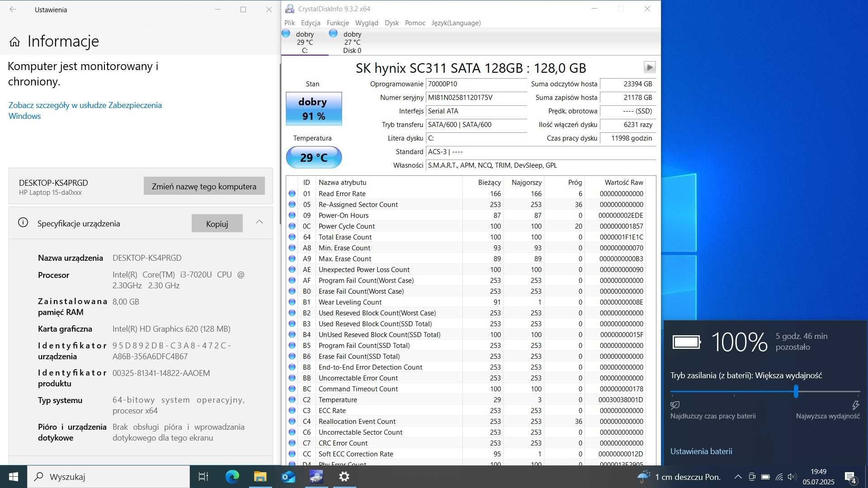Image resolution: width=868 pixels, height=488 pixels.
Task: Click the lightning best-performance icon in the battery flyout
Action: click(855, 405)
